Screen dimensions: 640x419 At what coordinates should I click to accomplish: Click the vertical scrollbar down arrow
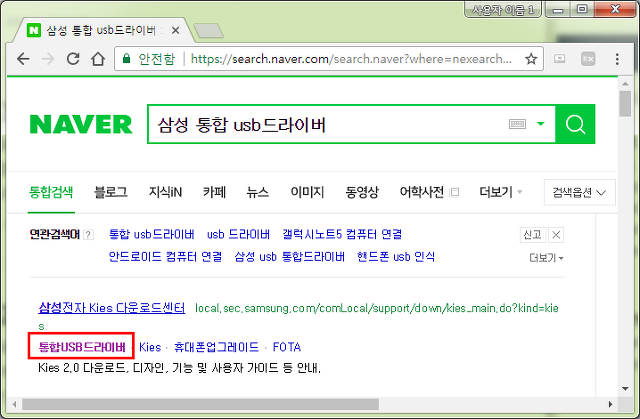tap(625, 388)
